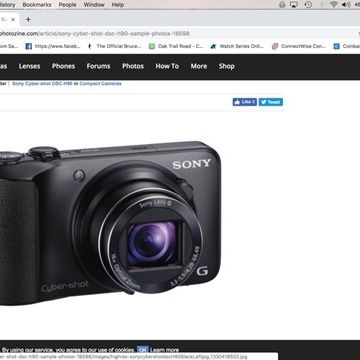This screenshot has width=360, height=360.
Task: Open the Facebook bookmark icon
Action: 29,46
